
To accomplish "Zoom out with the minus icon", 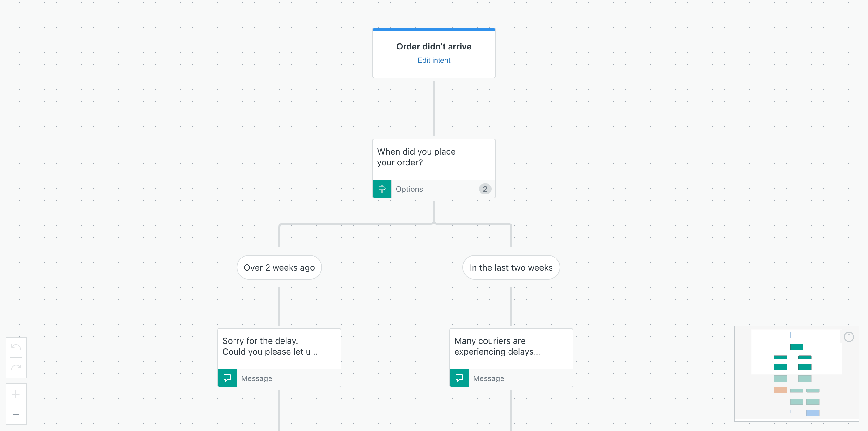I will coord(16,415).
